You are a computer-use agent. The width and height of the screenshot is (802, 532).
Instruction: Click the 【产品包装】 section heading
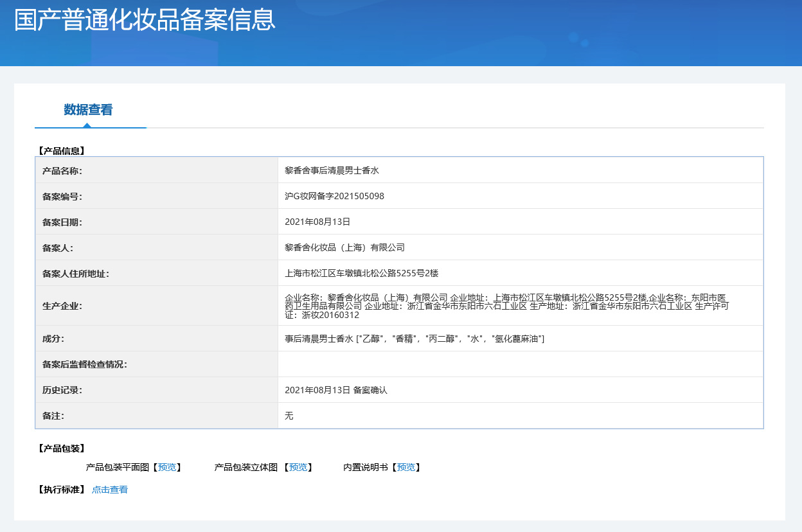62,448
